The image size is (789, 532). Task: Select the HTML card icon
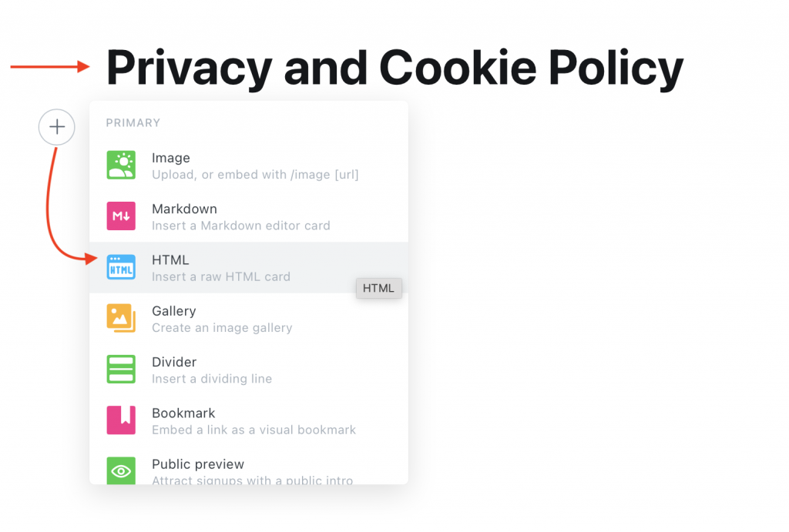[x=120, y=267]
